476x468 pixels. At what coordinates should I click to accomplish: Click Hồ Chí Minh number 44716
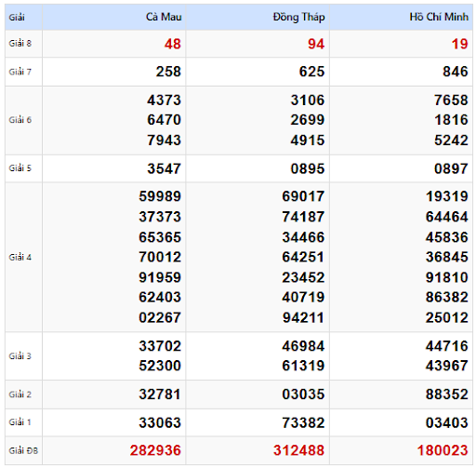[x=447, y=346]
